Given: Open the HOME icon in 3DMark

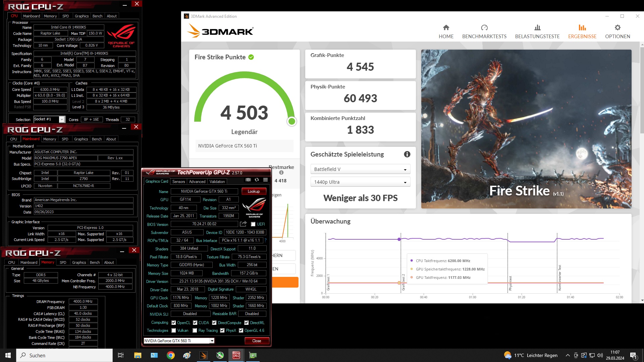Looking at the screenshot, I should coord(446,27).
